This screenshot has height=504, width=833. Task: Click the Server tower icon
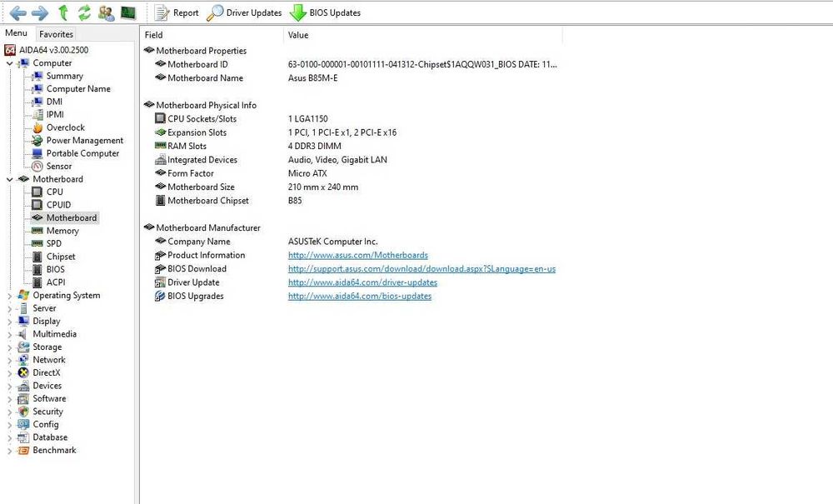click(x=23, y=308)
